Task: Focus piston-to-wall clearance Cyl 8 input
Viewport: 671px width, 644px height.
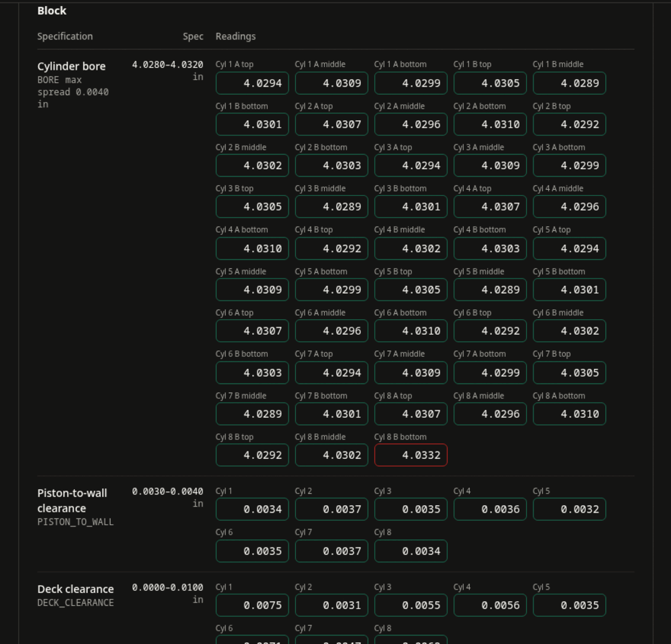Action: point(411,551)
